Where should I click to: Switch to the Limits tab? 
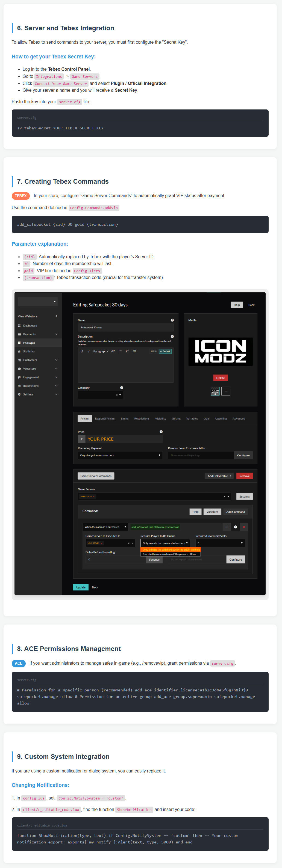click(125, 418)
